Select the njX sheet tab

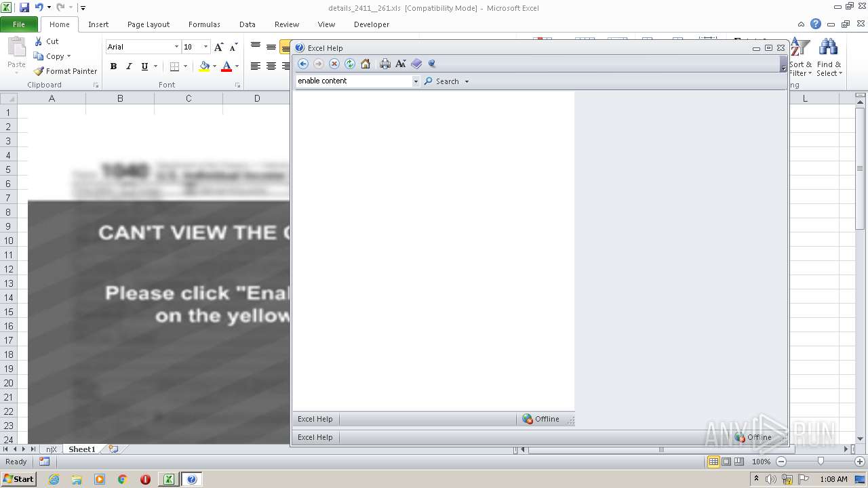52,449
